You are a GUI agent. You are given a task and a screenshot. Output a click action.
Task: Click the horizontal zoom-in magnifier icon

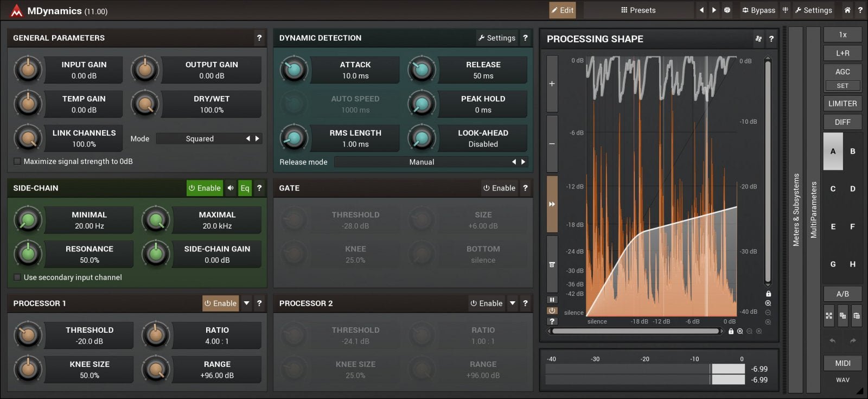[x=740, y=331]
